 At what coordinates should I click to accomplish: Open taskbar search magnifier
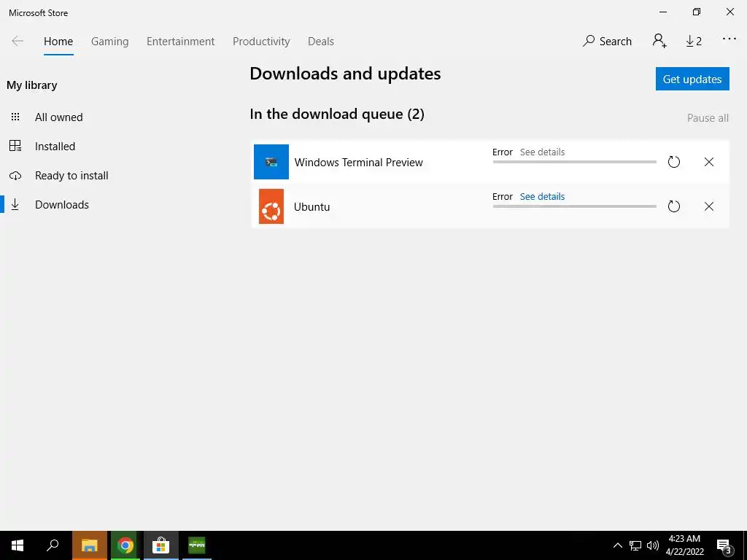[53, 545]
